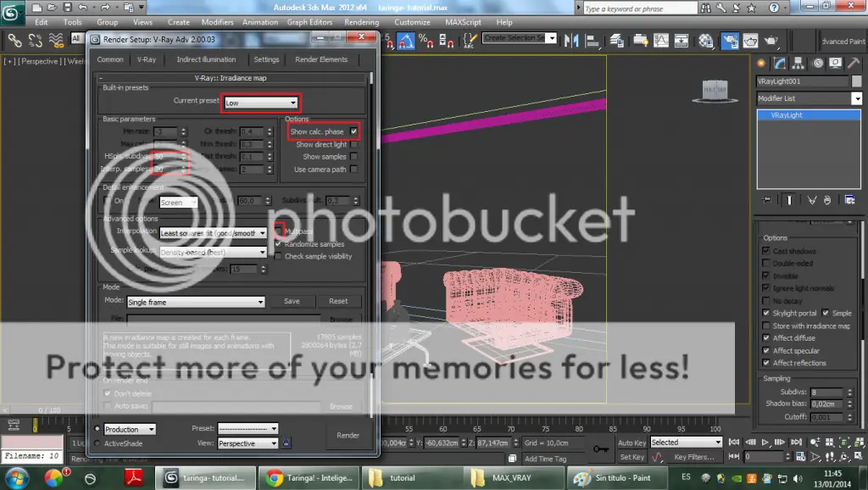Click the Save button next to Mode dropdown

pos(293,301)
